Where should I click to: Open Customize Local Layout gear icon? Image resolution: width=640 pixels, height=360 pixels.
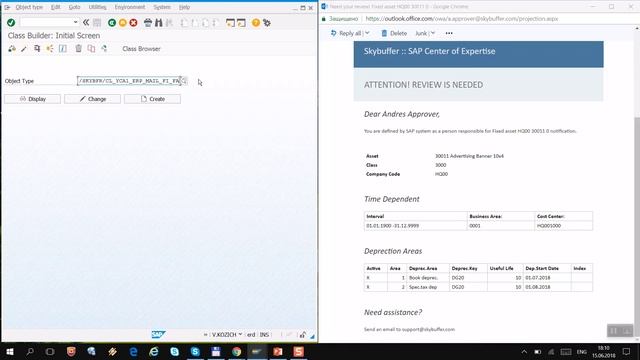267,23
